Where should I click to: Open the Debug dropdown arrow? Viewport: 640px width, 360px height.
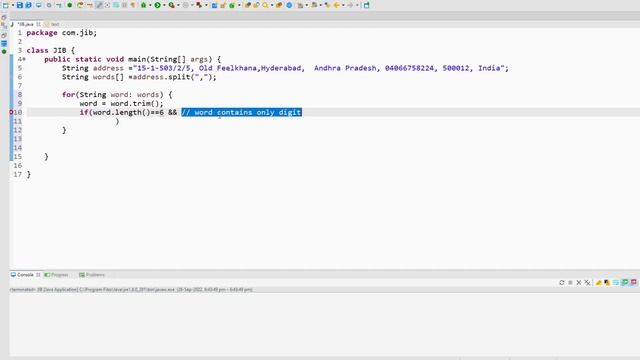tap(150, 5)
